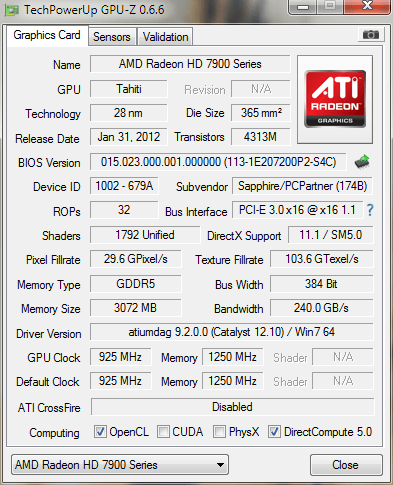
Task: Toggle the OpenCL checkbox
Action: click(100, 432)
